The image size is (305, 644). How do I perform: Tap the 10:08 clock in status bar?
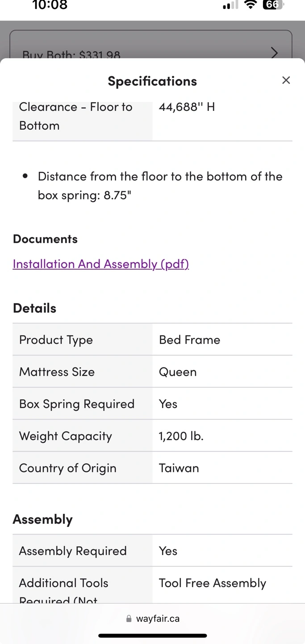[x=50, y=5]
